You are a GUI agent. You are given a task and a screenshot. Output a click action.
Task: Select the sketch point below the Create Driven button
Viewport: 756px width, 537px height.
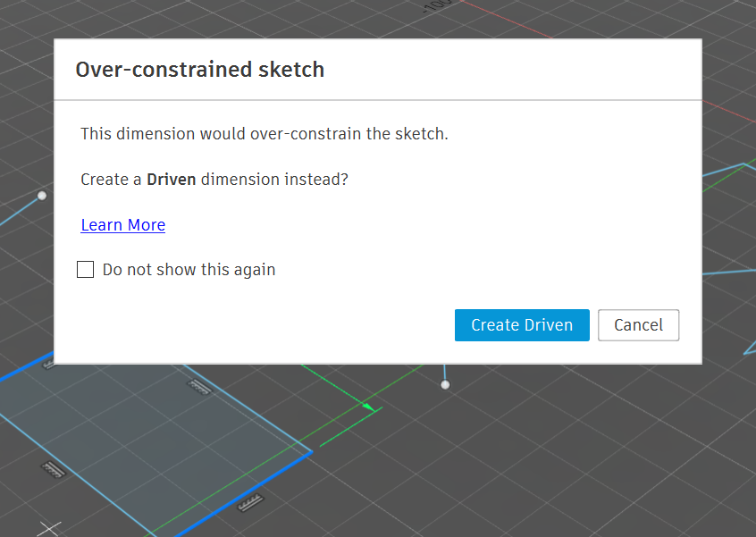click(x=445, y=385)
